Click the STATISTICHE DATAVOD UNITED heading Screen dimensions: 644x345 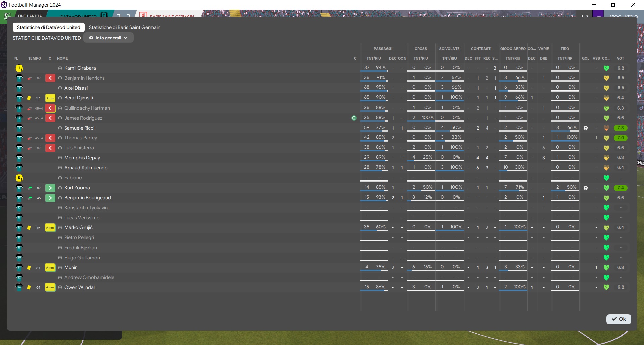pyautogui.click(x=47, y=38)
